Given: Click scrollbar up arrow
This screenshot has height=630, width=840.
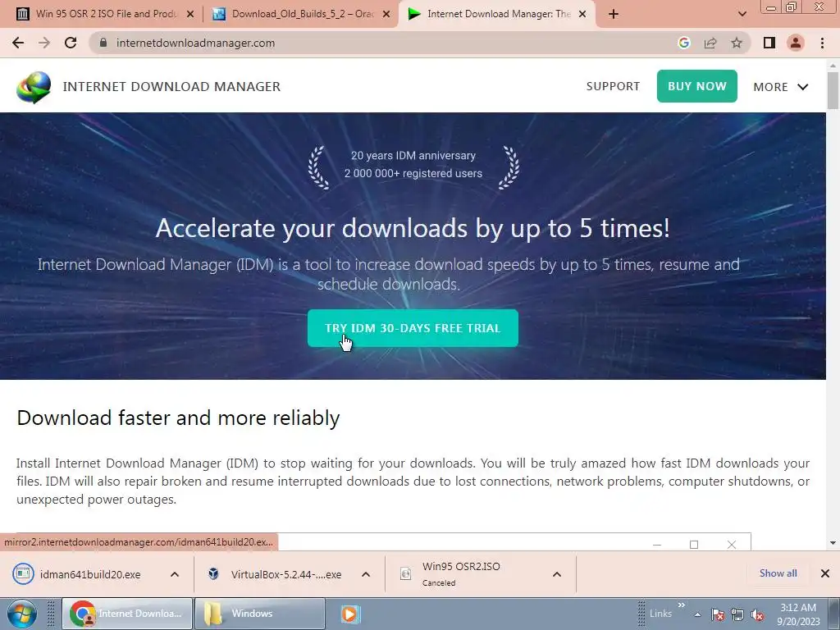Looking at the screenshot, I should pyautogui.click(x=833, y=64).
